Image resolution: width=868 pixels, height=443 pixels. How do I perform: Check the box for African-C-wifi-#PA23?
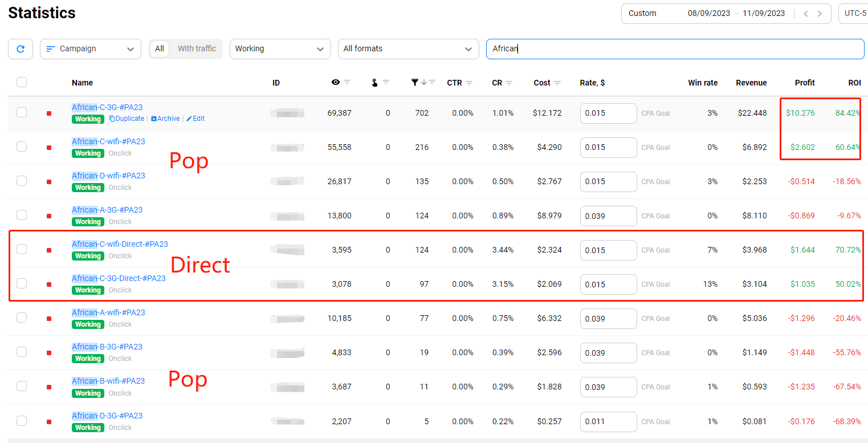tap(22, 147)
